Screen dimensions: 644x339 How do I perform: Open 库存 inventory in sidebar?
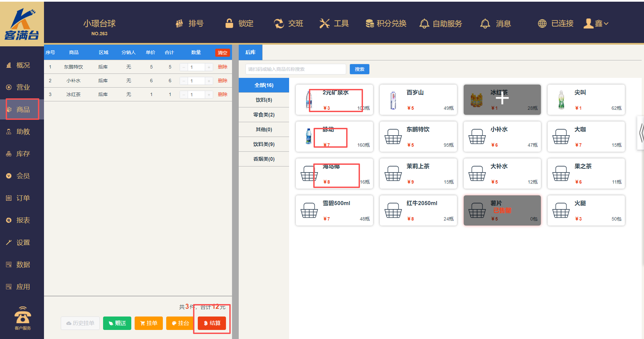point(23,154)
